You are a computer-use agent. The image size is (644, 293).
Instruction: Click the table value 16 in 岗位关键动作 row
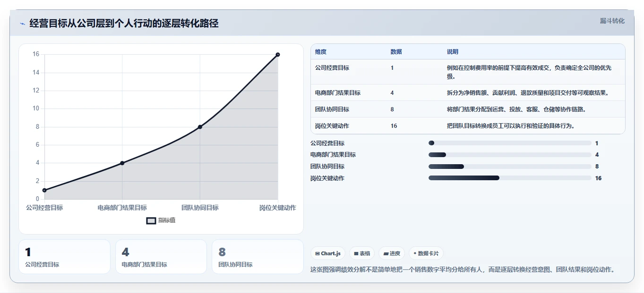[x=394, y=126]
